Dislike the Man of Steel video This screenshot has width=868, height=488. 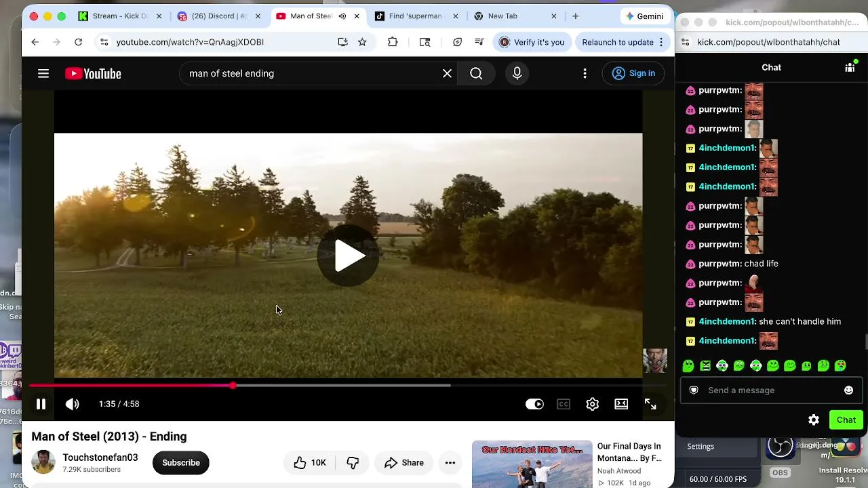click(353, 463)
